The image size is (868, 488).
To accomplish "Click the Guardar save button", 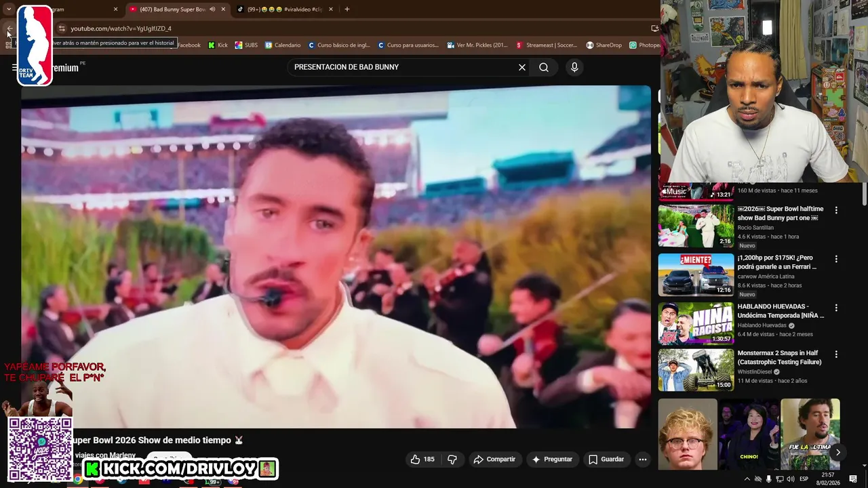I will tap(606, 459).
